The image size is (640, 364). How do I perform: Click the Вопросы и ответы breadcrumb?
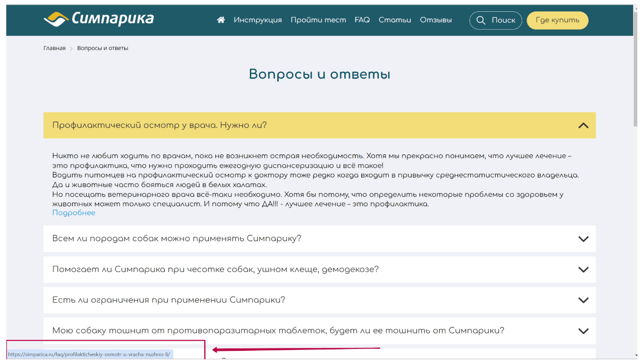(102, 48)
